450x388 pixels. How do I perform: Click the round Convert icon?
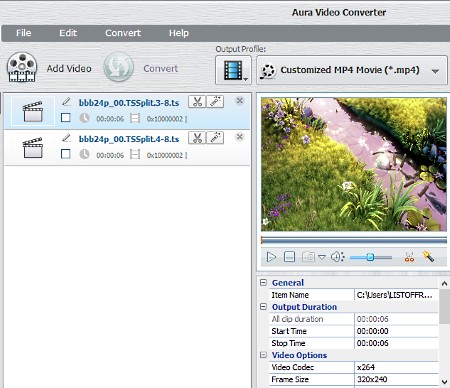pyautogui.click(x=118, y=67)
